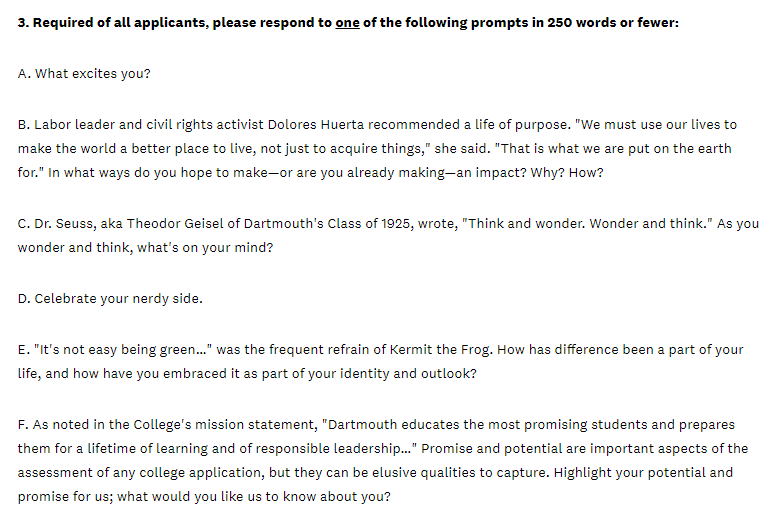The height and width of the screenshot is (527, 778).
Task: Click "elusive qualities to capture" text
Action: [461, 472]
